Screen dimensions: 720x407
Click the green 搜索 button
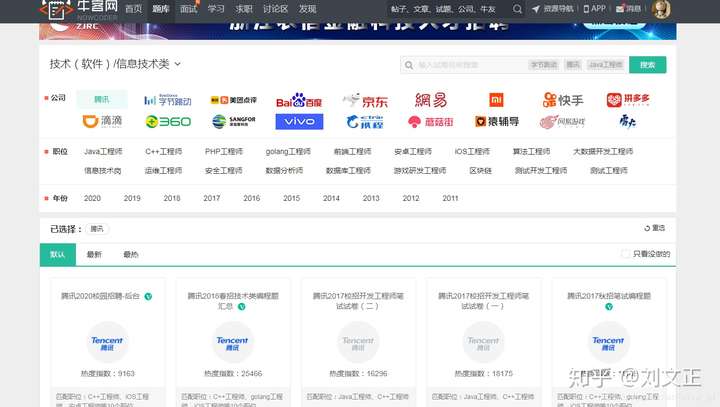tap(647, 65)
